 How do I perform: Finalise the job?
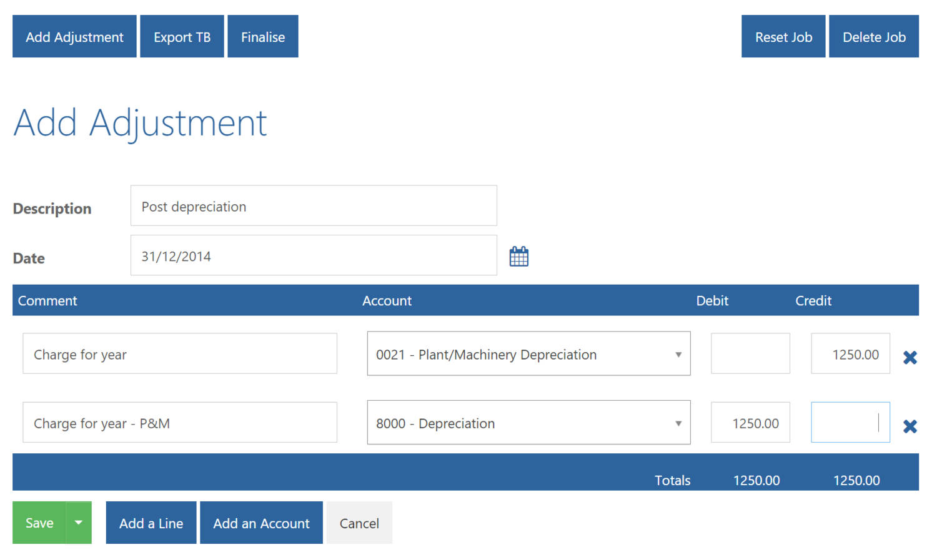262,37
